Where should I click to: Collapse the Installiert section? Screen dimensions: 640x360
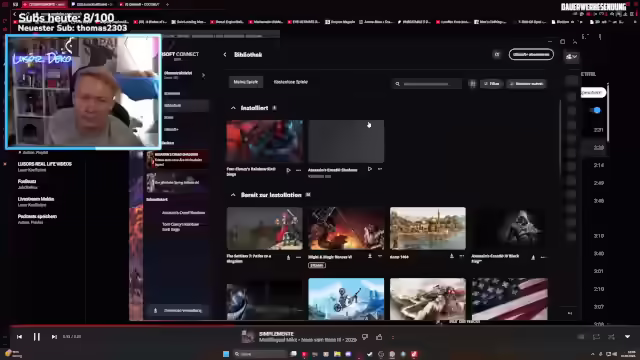[233, 108]
